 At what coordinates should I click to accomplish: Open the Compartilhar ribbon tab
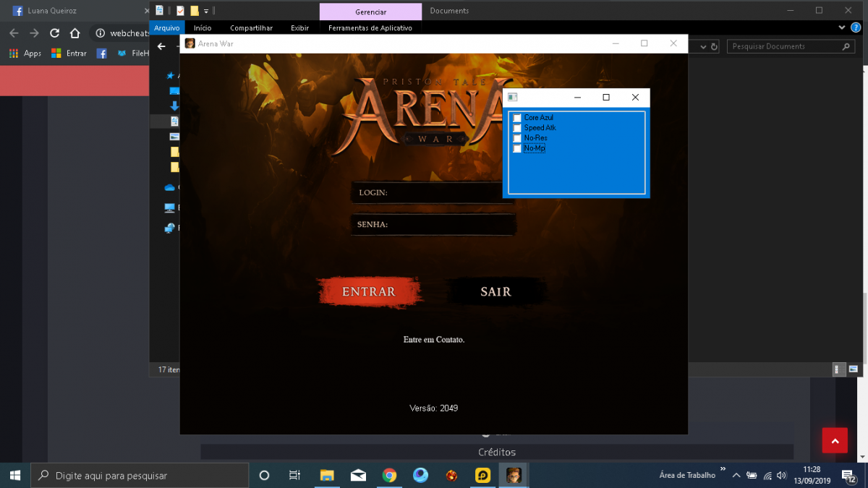252,28
